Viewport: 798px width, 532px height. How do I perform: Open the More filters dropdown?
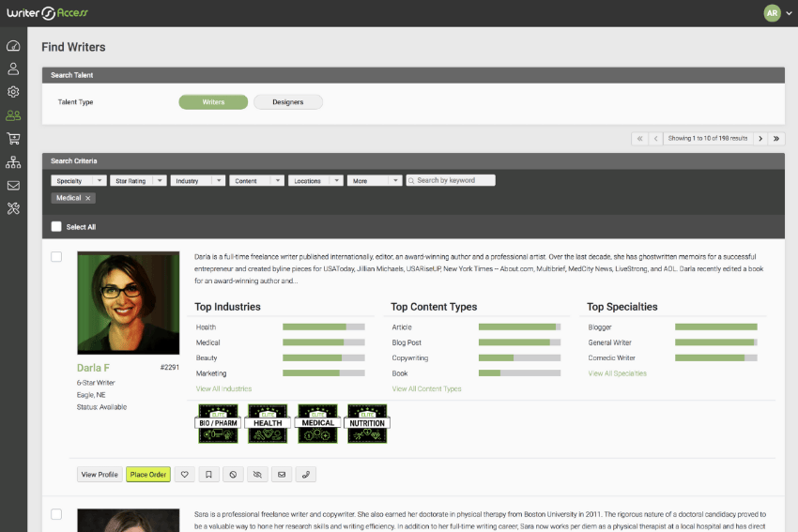[x=375, y=180]
